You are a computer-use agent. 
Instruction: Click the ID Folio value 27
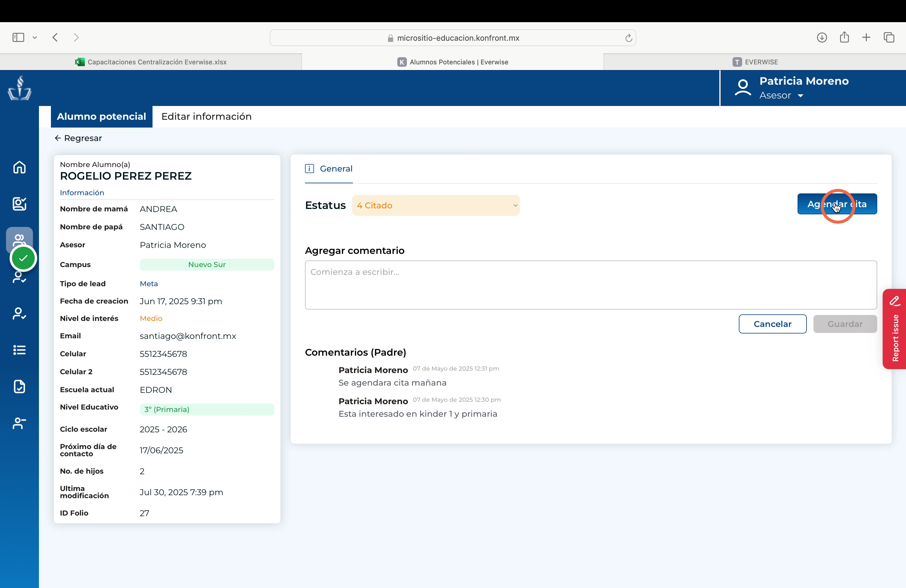point(144,513)
